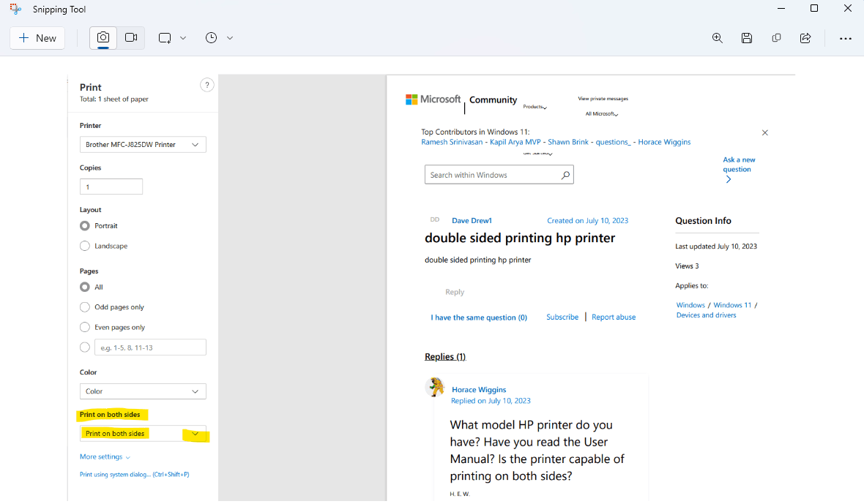864x504 pixels.
Task: Select the All pages radio button
Action: 85,287
